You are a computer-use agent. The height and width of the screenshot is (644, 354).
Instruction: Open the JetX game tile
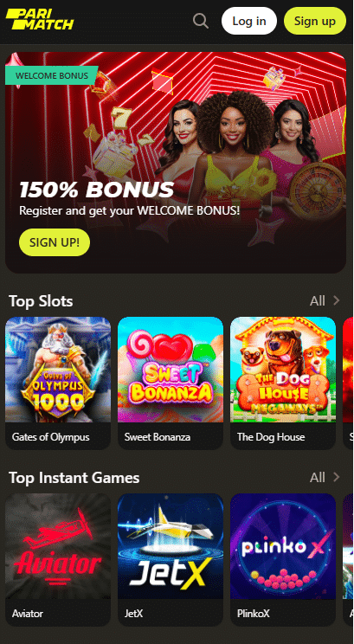171,546
